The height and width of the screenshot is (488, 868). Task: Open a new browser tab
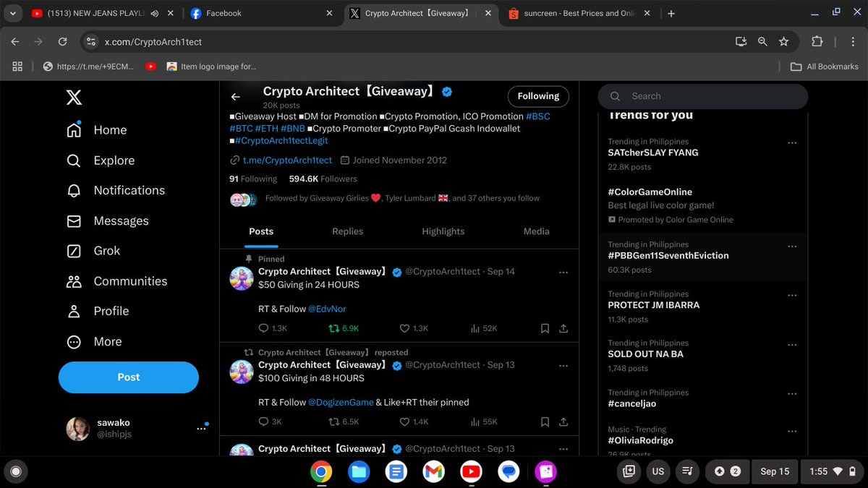(x=671, y=13)
